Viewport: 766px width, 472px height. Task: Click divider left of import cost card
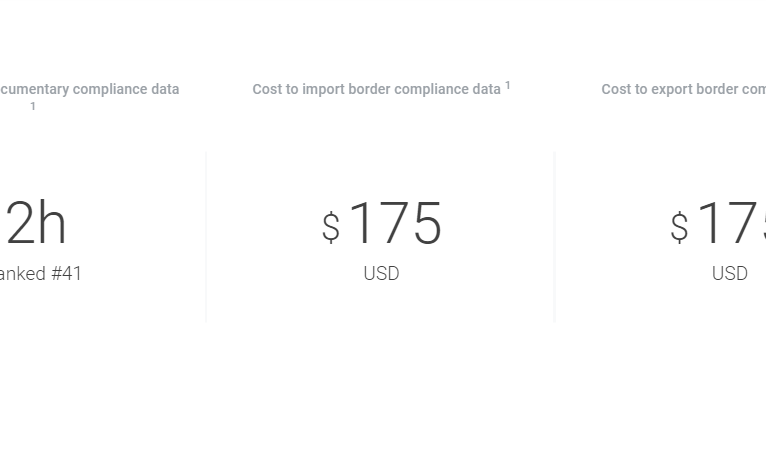point(206,237)
